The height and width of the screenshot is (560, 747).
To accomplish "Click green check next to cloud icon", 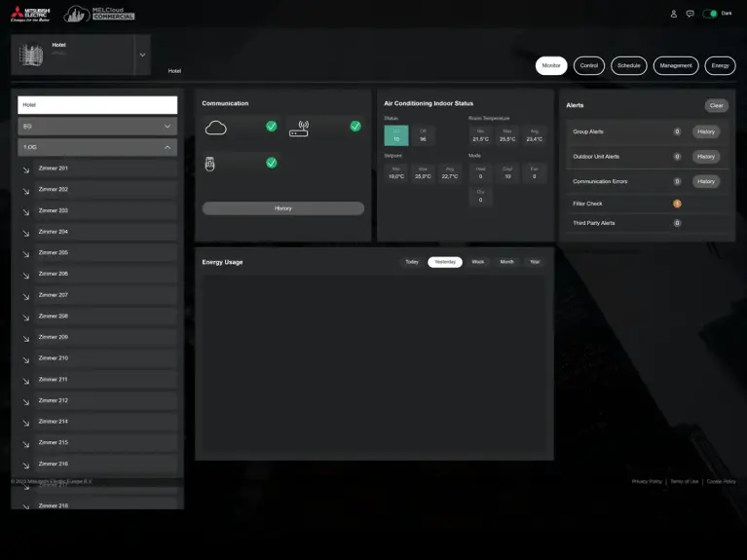I will (x=272, y=127).
